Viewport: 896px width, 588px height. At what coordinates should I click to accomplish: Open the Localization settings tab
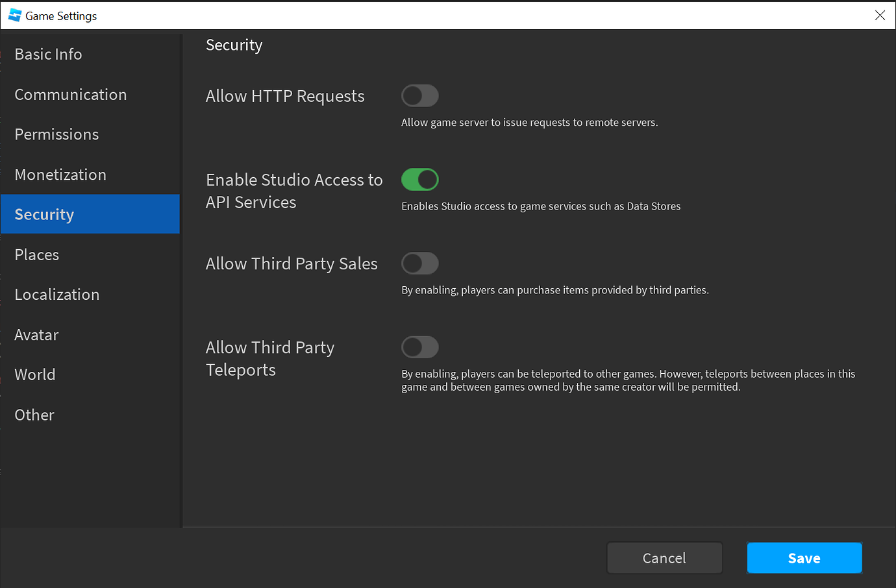tap(57, 295)
